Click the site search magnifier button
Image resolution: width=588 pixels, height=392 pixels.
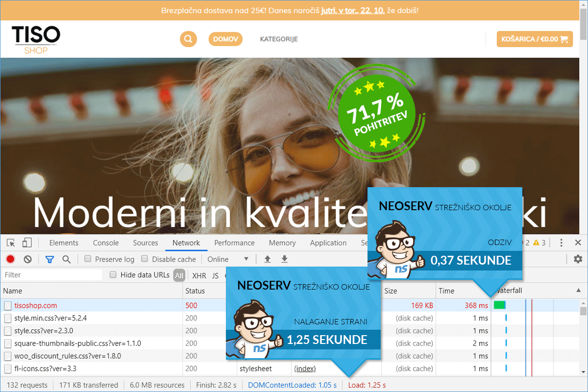coord(188,39)
